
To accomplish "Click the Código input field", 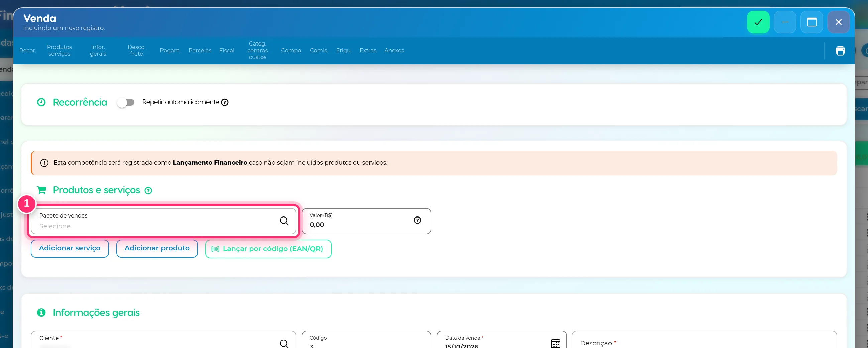I will [366, 340].
